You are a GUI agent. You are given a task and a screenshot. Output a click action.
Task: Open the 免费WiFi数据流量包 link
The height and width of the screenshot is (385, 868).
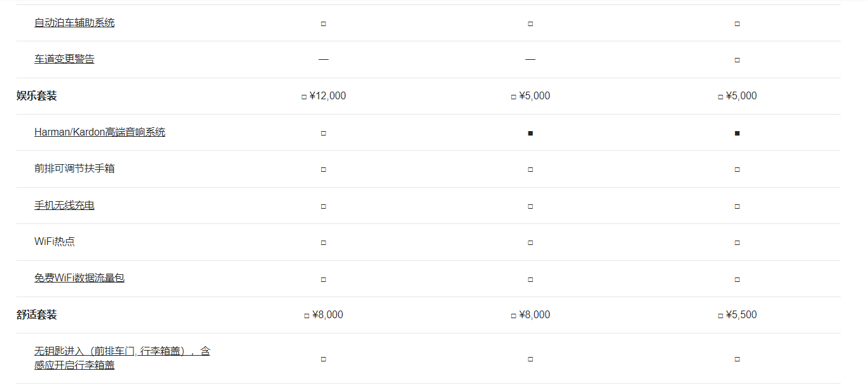79,278
